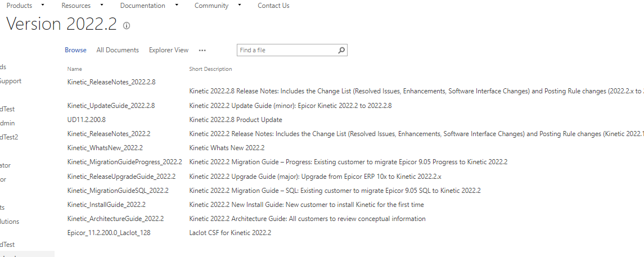Open Kinetic_InstallGuide_2022.2 file
644x257 pixels.
pyautogui.click(x=106, y=205)
